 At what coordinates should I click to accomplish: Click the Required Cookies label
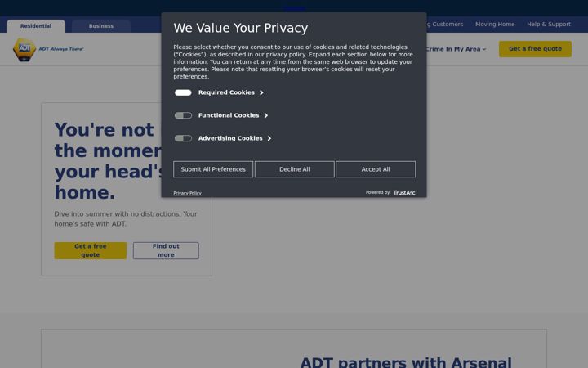226,92
